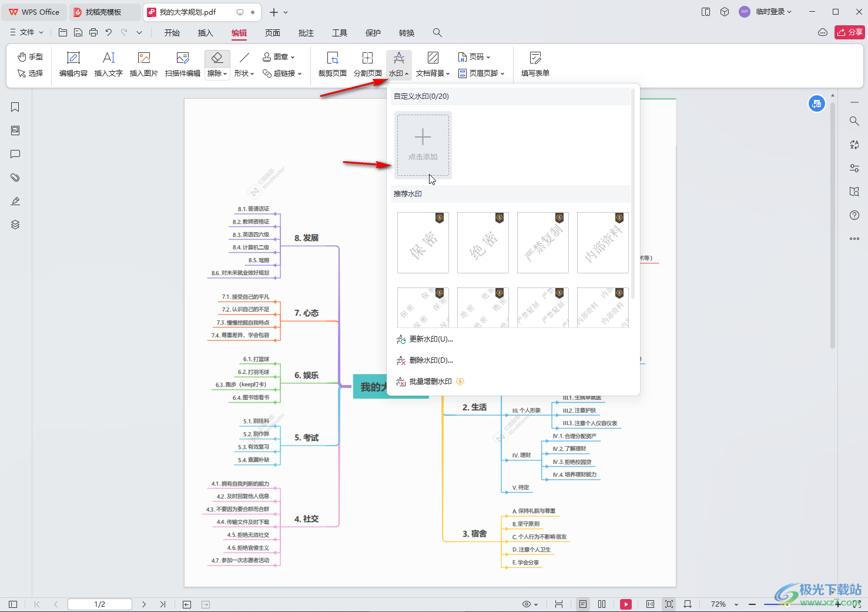Switch to the 开始 ribbon tab
The height and width of the screenshot is (612, 868).
(x=172, y=33)
